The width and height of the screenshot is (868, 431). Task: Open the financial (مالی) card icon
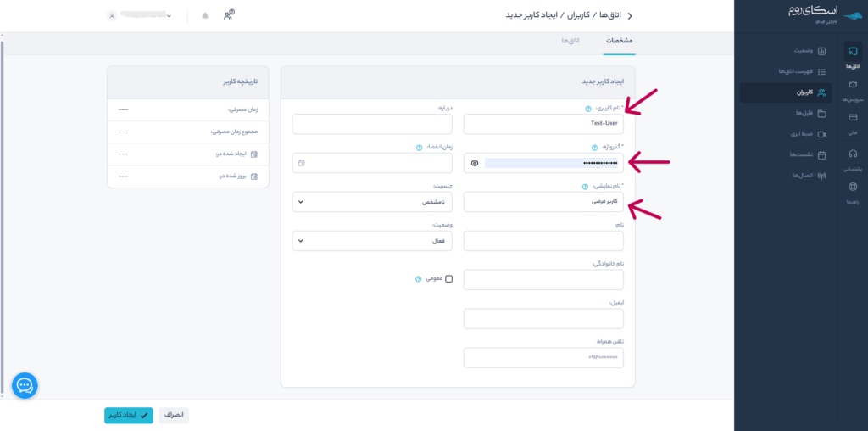click(853, 118)
